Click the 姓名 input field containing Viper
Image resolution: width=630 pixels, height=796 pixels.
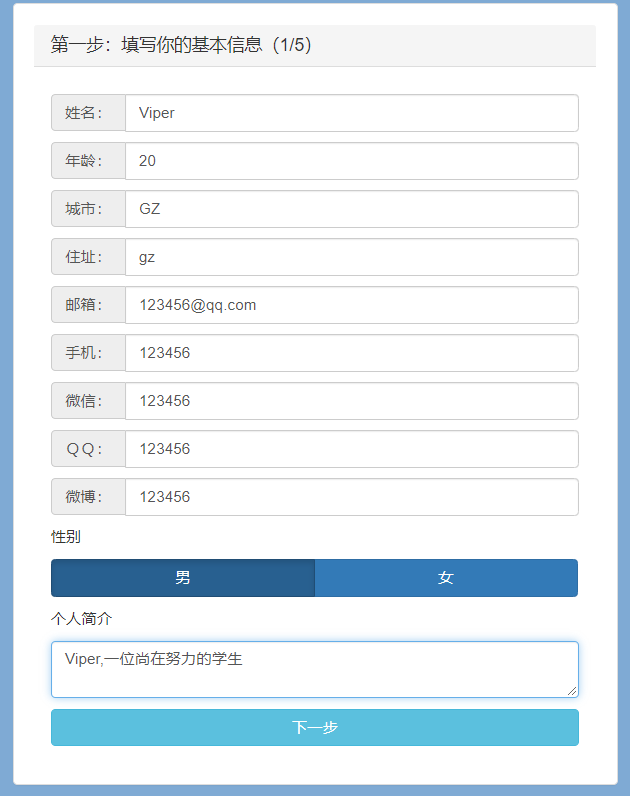pyautogui.click(x=351, y=113)
